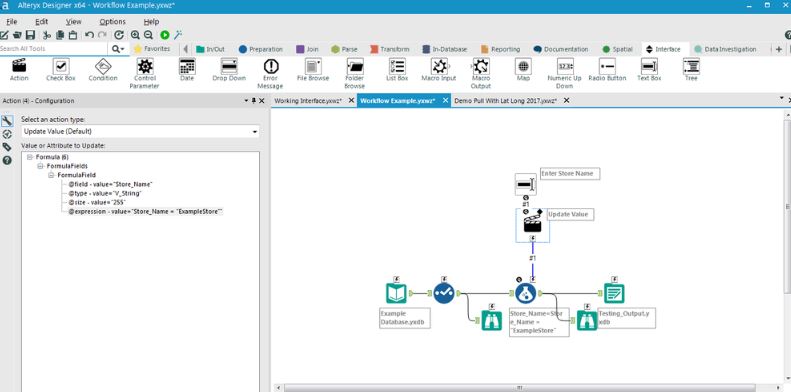Select the Check Box interface tool

pyautogui.click(x=61, y=70)
